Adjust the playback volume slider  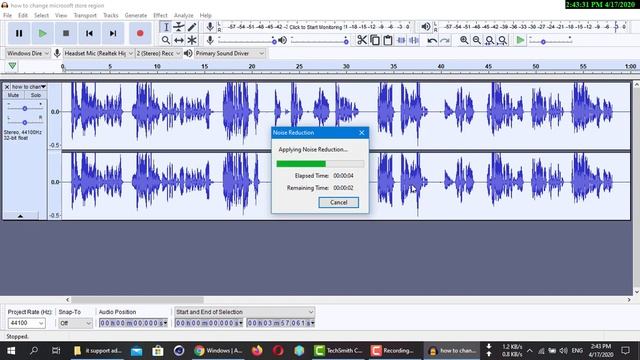[320, 41]
